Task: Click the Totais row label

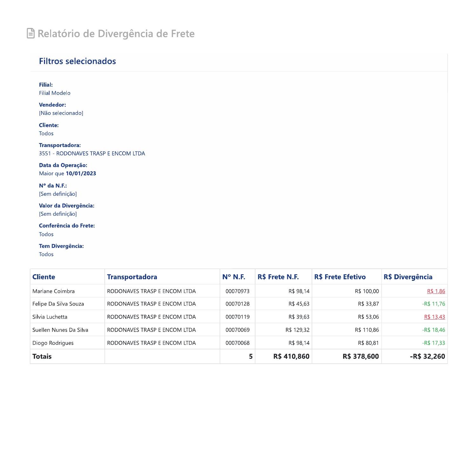Action: tap(42, 356)
